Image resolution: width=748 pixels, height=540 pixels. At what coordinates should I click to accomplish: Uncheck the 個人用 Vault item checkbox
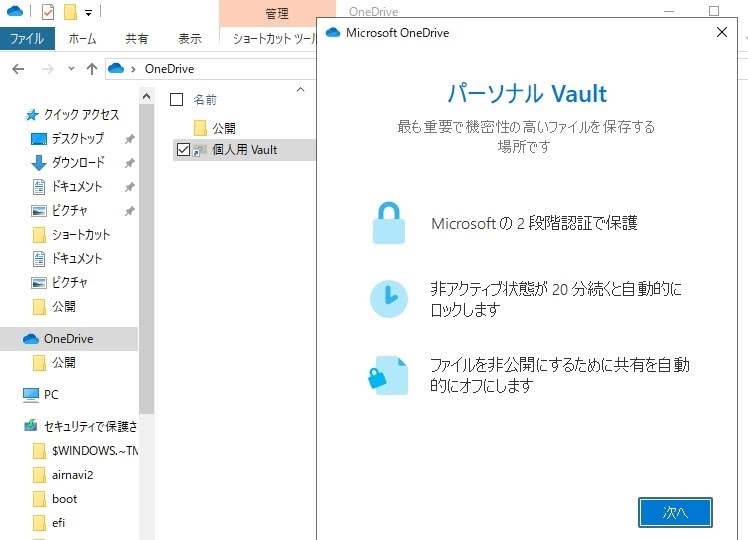[x=183, y=150]
